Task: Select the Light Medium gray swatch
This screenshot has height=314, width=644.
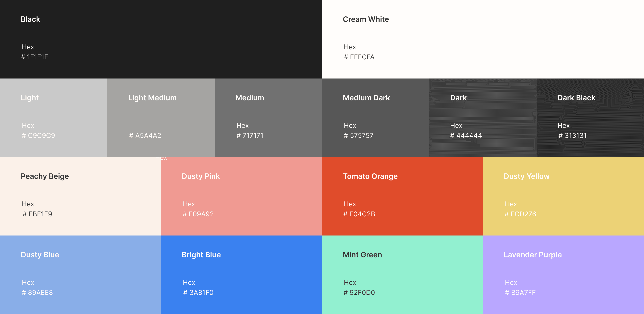Action: tap(161, 118)
